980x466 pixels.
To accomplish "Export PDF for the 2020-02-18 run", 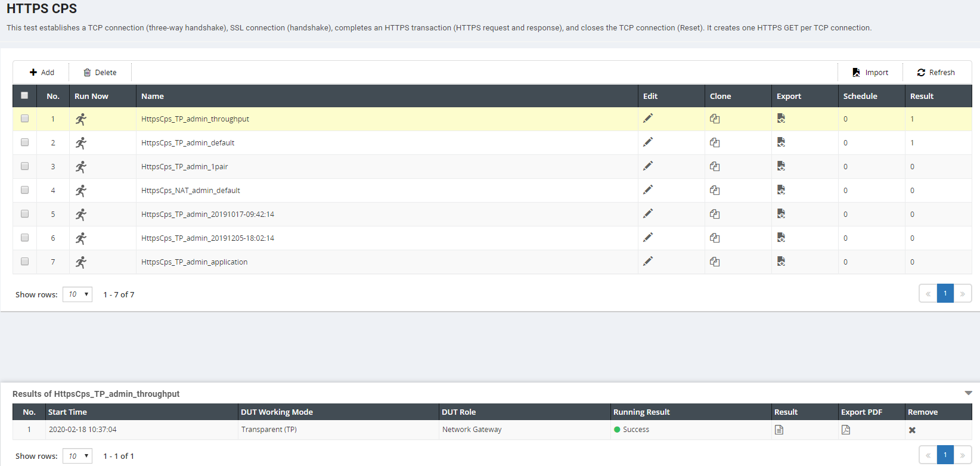I will [x=846, y=430].
